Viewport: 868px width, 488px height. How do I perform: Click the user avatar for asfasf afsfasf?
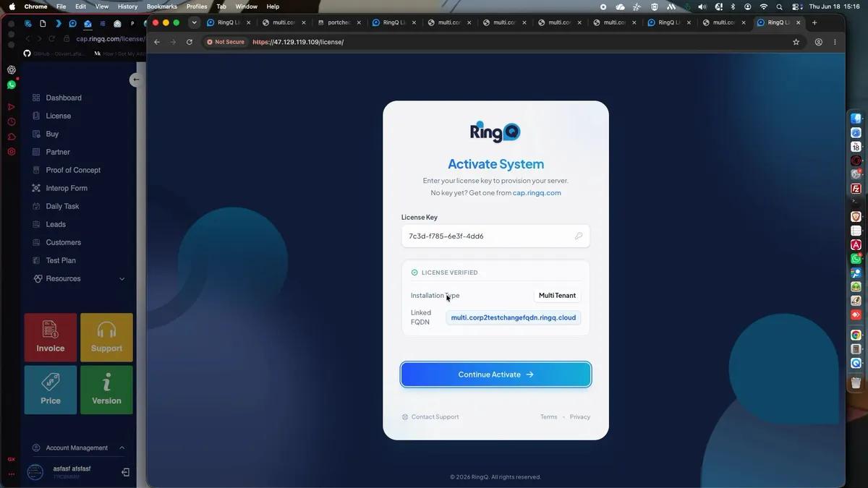click(x=35, y=472)
